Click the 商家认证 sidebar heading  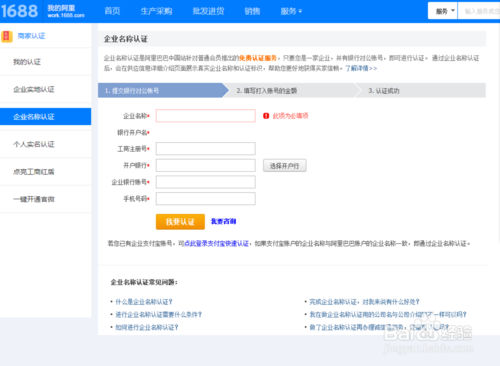click(31, 36)
